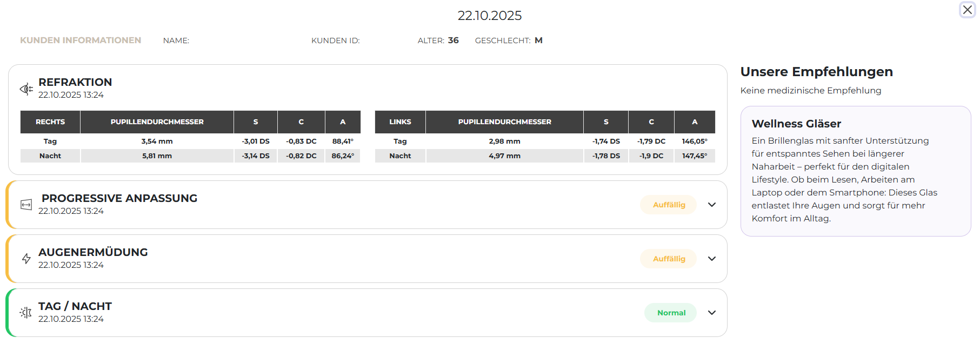
Task: Click the Kunden Informationen heading
Action: pos(81,41)
